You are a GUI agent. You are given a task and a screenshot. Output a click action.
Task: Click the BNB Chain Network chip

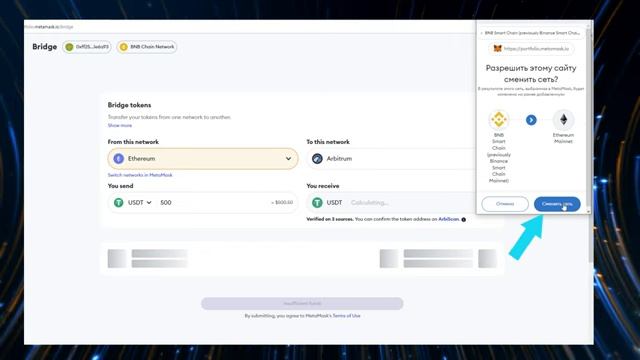click(147, 47)
